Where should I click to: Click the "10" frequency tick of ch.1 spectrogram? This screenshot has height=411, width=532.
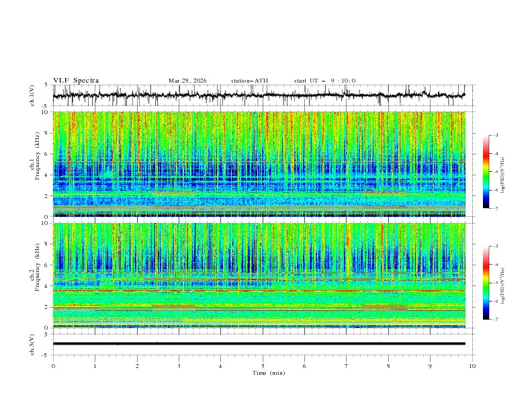click(46, 112)
